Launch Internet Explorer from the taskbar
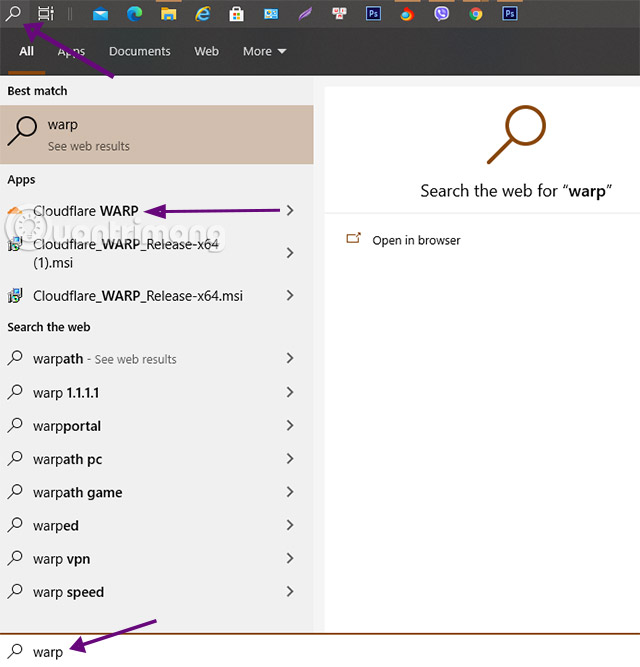Image resolution: width=640 pixels, height=667 pixels. 203,14
